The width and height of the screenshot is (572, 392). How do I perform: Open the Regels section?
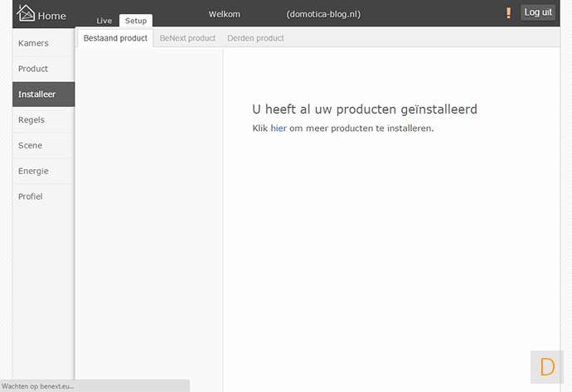pos(32,120)
